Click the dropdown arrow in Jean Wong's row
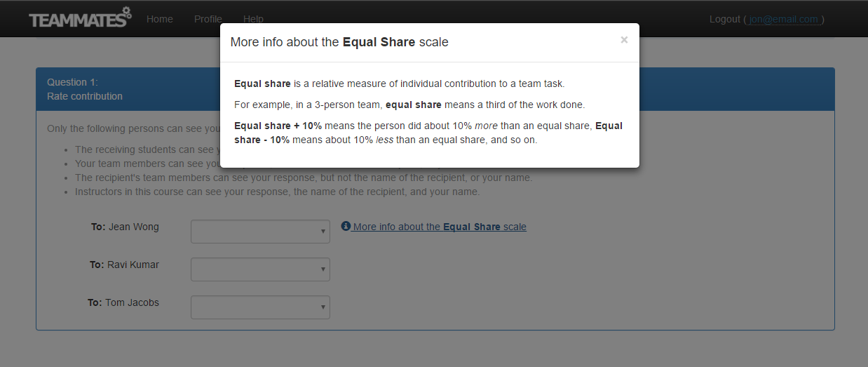The height and width of the screenshot is (367, 868). coord(323,232)
